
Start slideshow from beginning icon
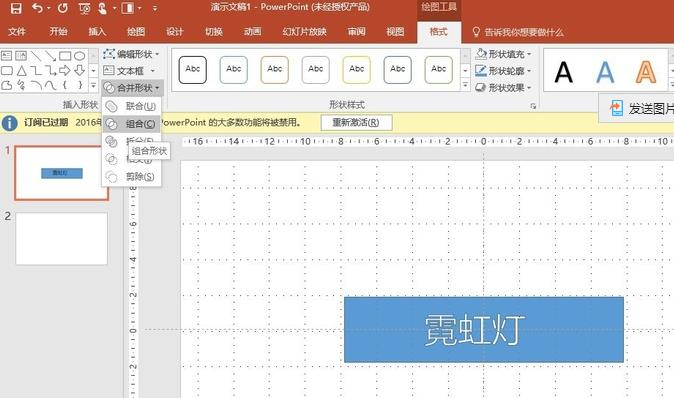pos(85,8)
